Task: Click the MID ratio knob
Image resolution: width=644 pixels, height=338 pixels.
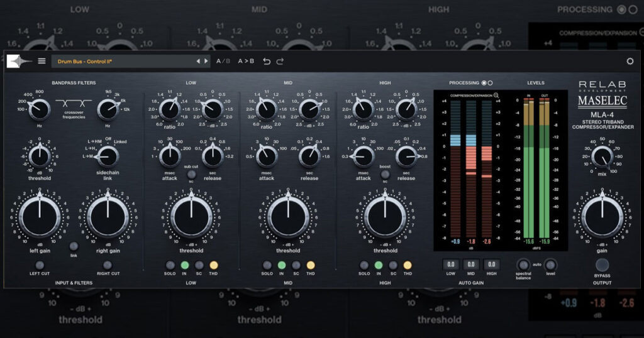Action: (x=267, y=109)
